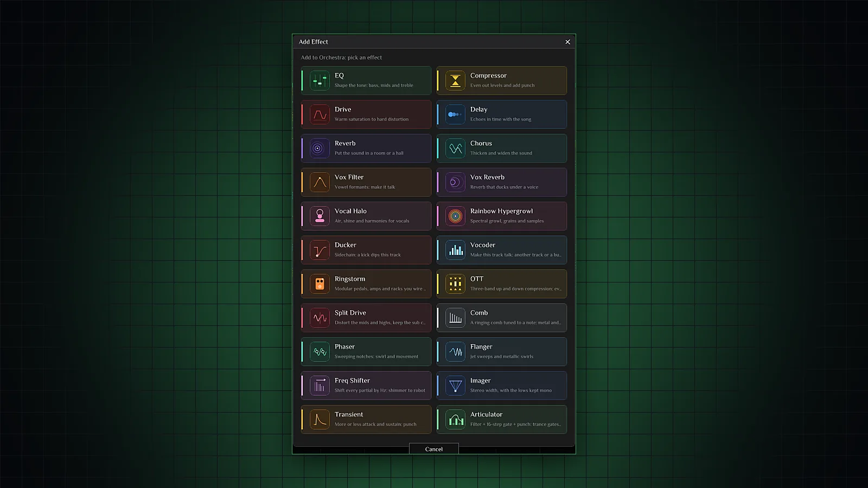Screen dimensions: 868x488
Task: Click 'Warm saturation to hard distortion' text
Action: 372,119
